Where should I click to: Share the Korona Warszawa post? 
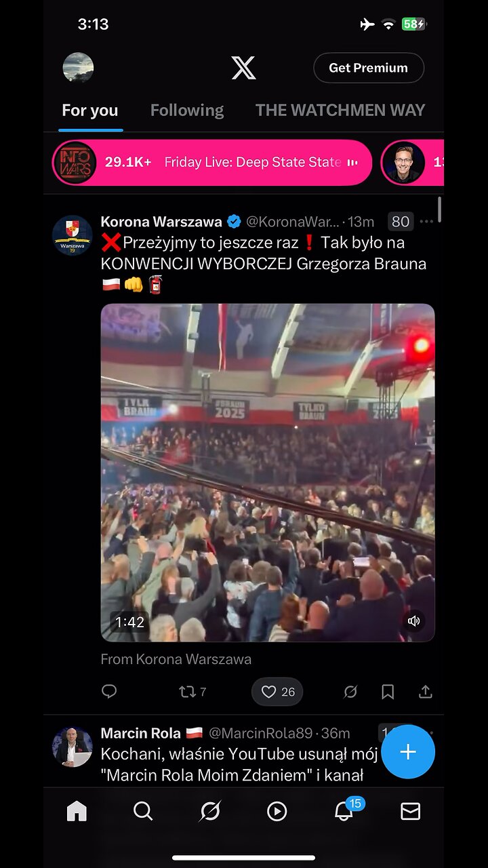pyautogui.click(x=425, y=692)
